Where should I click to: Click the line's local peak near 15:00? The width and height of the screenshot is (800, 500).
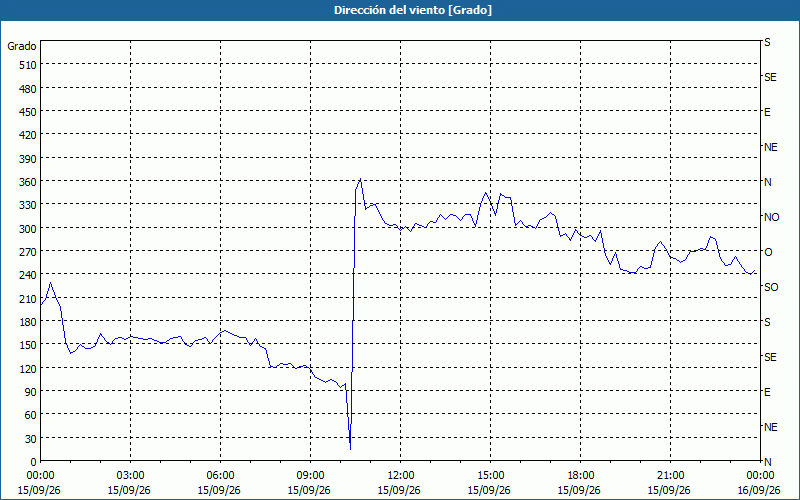[485, 193]
